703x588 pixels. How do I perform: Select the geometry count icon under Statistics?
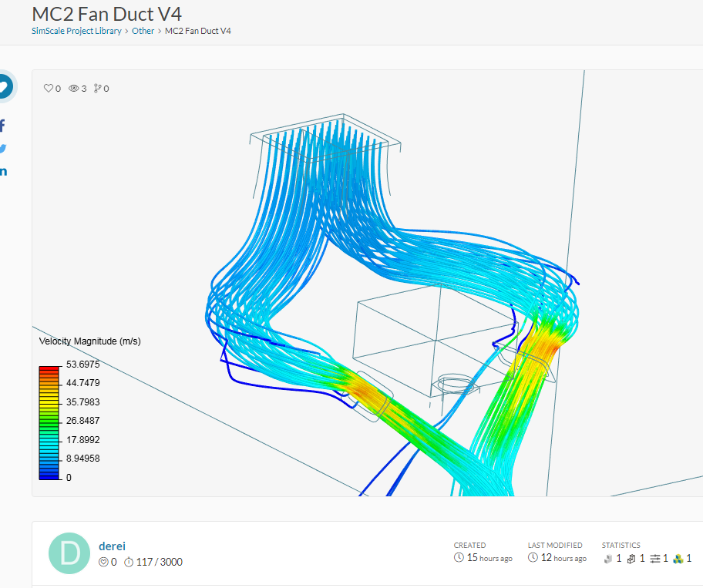pos(607,558)
